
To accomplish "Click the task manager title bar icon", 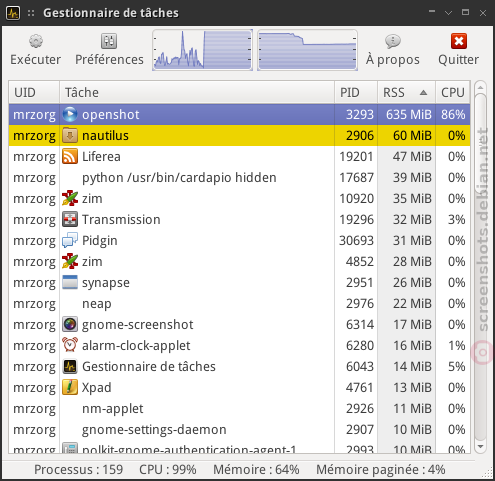I will tap(13, 13).
